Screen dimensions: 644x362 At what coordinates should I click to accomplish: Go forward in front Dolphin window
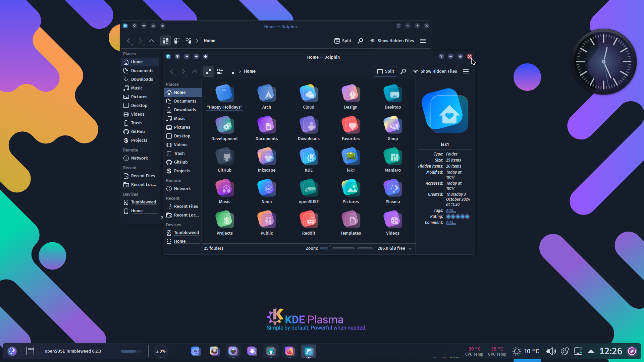[x=183, y=71]
